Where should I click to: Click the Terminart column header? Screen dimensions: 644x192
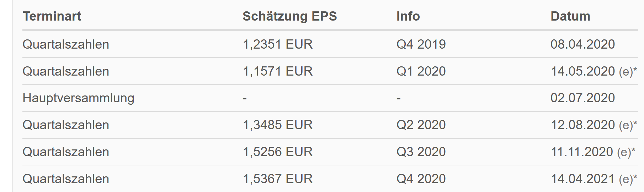[x=52, y=16]
